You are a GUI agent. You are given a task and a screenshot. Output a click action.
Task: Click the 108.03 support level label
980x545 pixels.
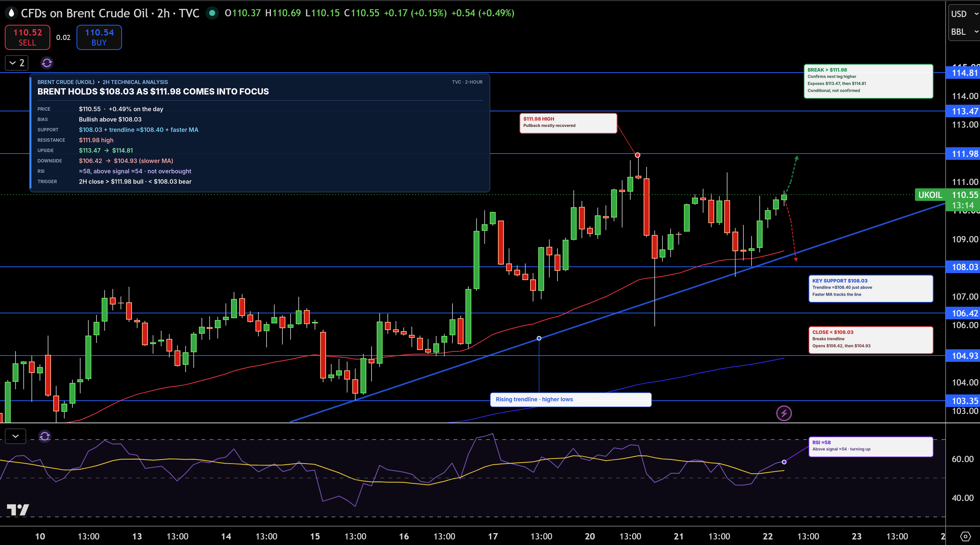pyautogui.click(x=963, y=267)
